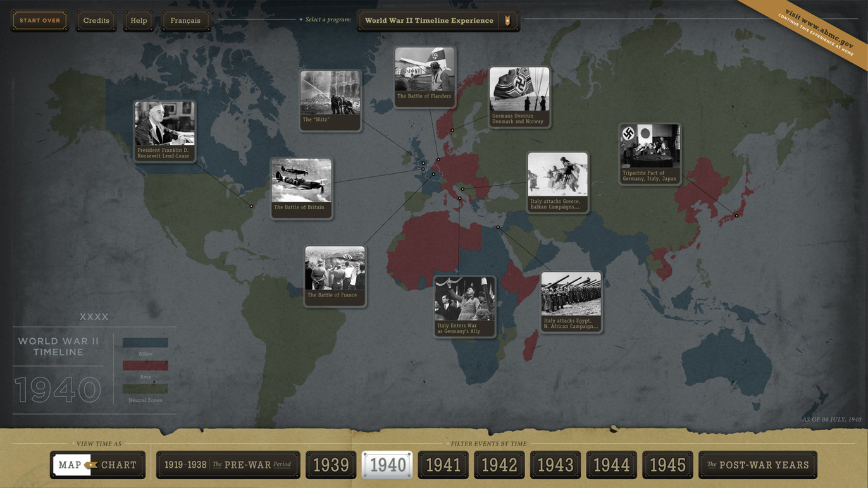Open Germans Overrun Denmark and Norway card
This screenshot has height=488, width=868.
coord(519,97)
